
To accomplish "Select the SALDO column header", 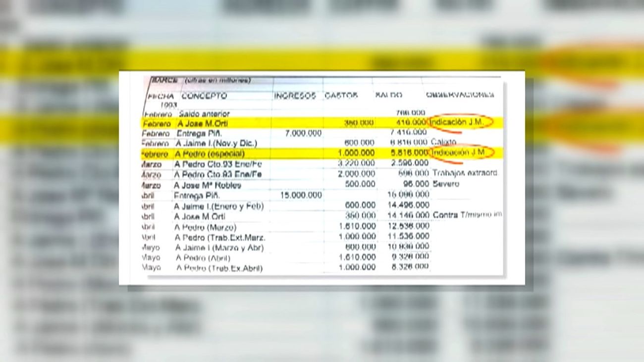I will (x=388, y=95).
